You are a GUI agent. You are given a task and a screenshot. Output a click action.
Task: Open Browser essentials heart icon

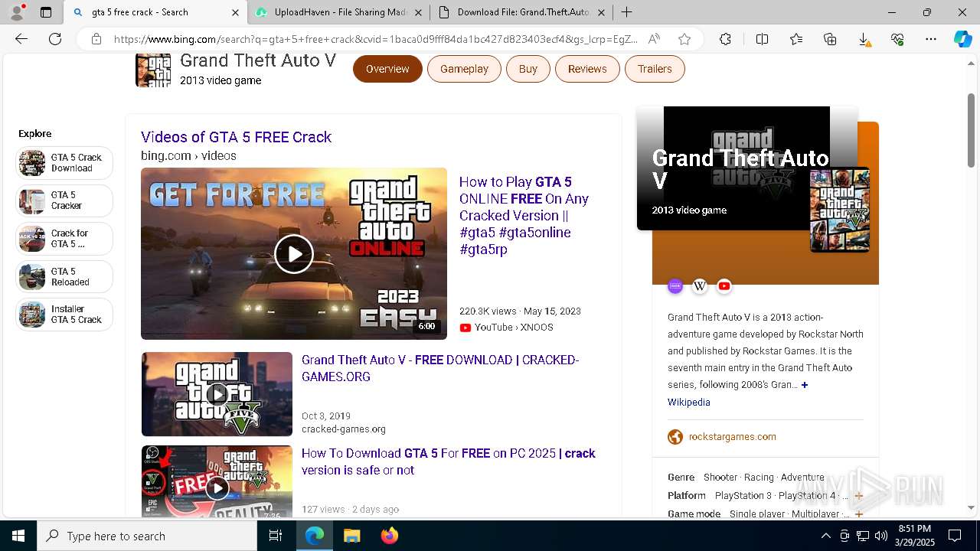(x=897, y=39)
